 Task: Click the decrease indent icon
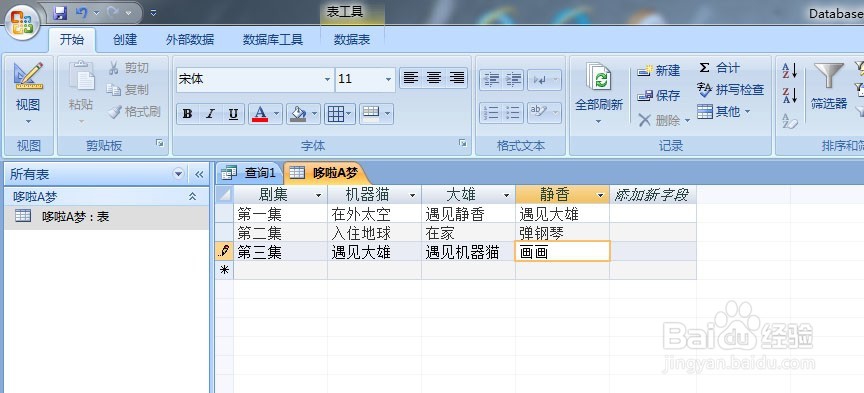point(490,80)
